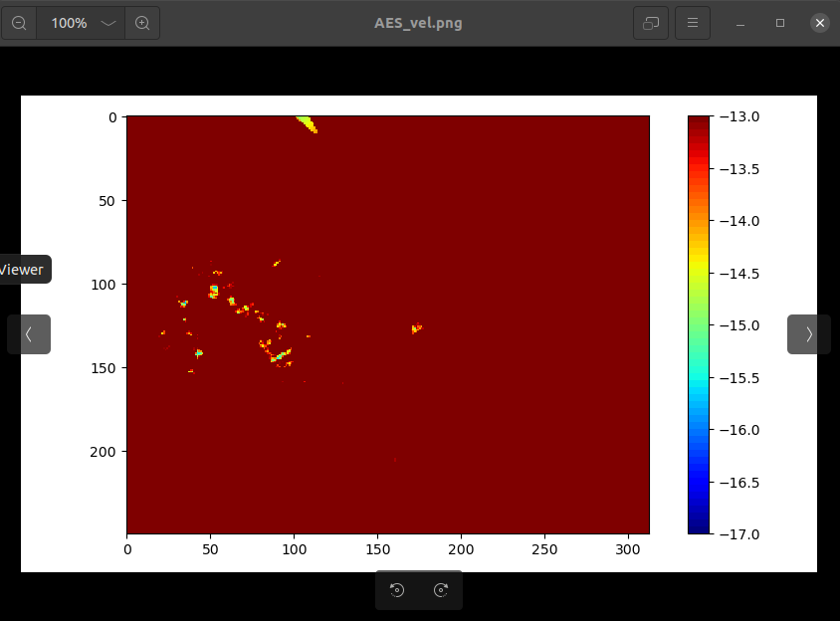
Task: Click the -16.0 colorbar tick label
Action: click(x=739, y=430)
